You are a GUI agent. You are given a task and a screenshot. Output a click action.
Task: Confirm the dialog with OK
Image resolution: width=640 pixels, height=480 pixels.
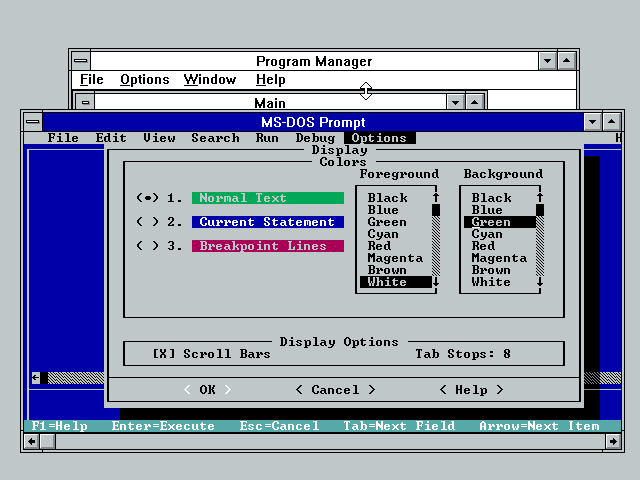[207, 390]
